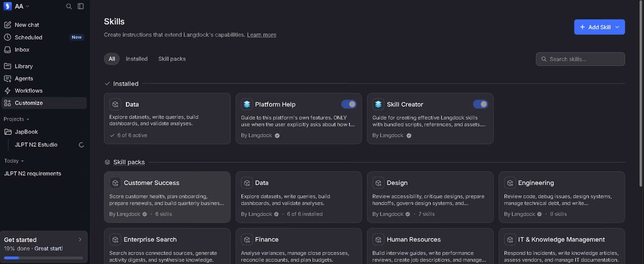Image resolution: width=644 pixels, height=264 pixels.
Task: Click the Enterprise Search card title
Action: 150,240
